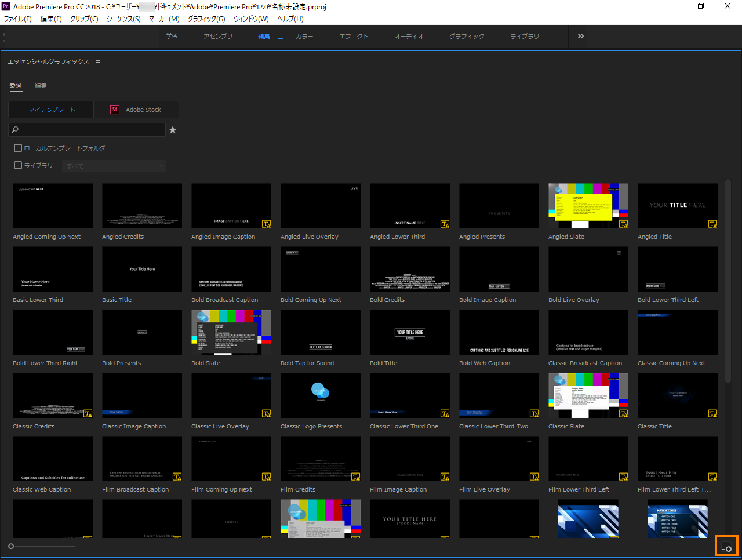Switch to the 学習 workspace tab
This screenshot has height=560, width=742.
(x=172, y=36)
